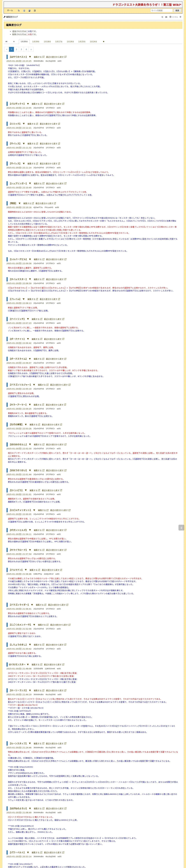Focus the サイト内検索 search field

tap(161, 10)
